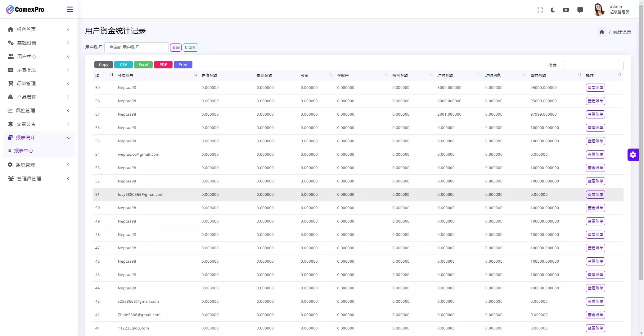Enter fullscreen mode with the expand icon

point(540,10)
